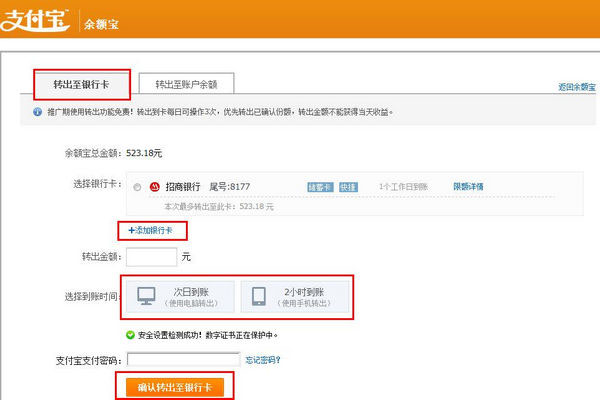Select the 招商银行 card radio button
Screen dimensions: 600x400
coord(137,187)
